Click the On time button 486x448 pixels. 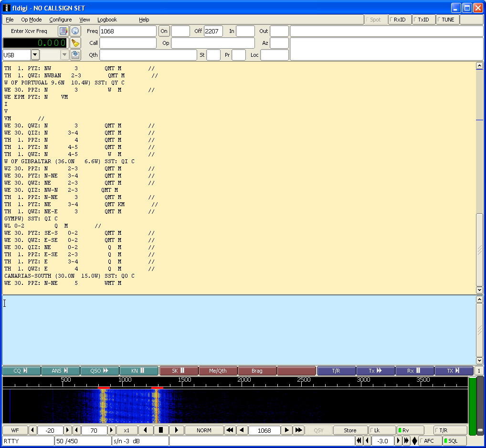point(164,31)
